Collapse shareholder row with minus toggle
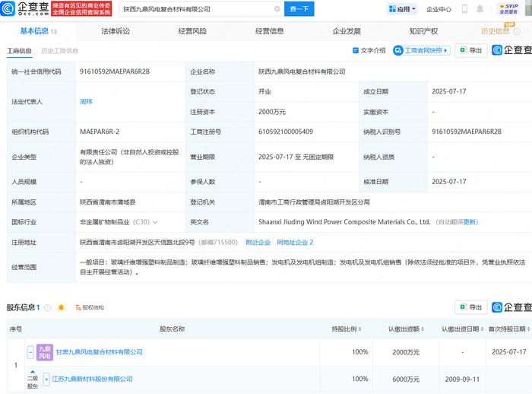Screen dimensions: 532x394 (x=30, y=353)
